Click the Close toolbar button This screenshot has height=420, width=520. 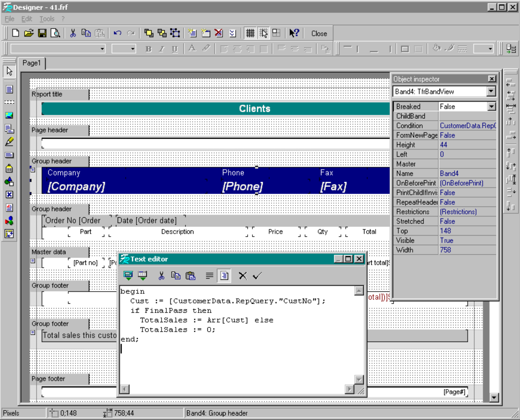(x=319, y=34)
